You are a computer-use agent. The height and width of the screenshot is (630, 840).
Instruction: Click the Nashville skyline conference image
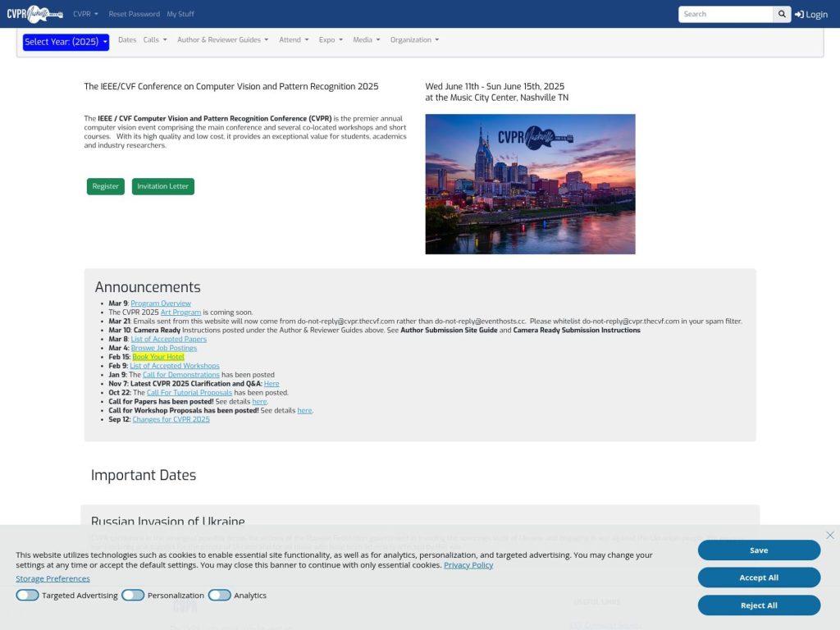pos(530,184)
